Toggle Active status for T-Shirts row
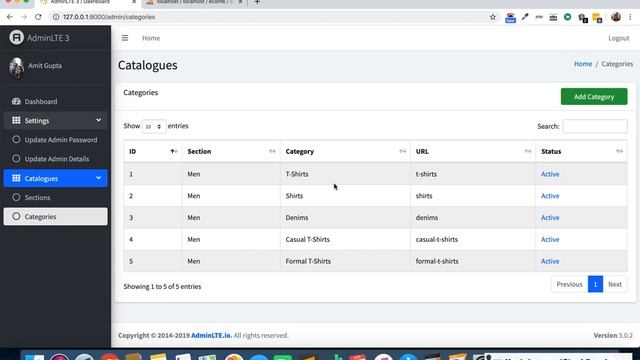Image resolution: width=640 pixels, height=360 pixels. pos(550,174)
